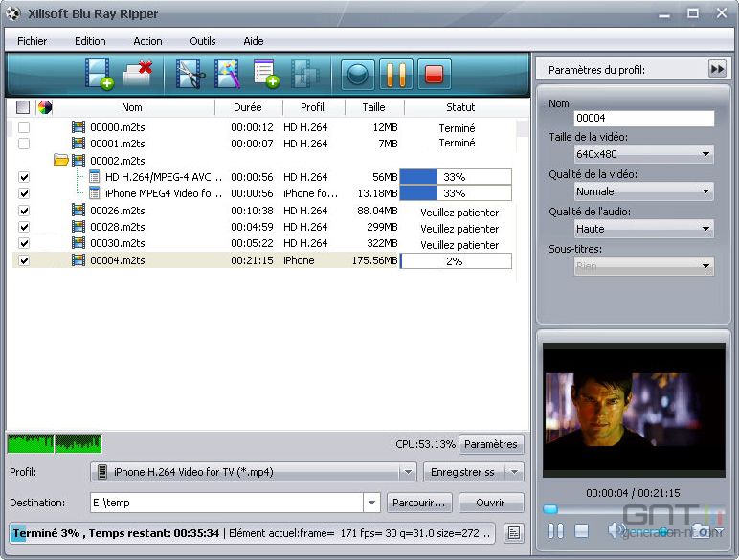Open the log icon beside the status bar

(514, 533)
